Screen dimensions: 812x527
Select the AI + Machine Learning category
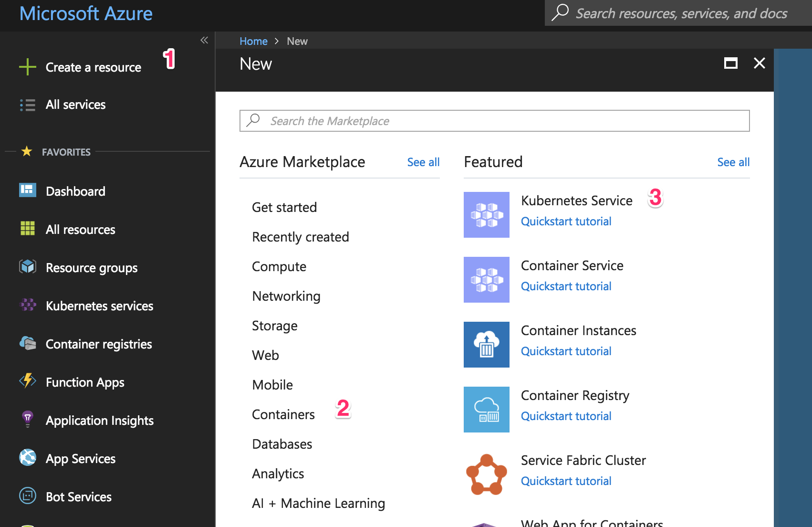pos(319,503)
